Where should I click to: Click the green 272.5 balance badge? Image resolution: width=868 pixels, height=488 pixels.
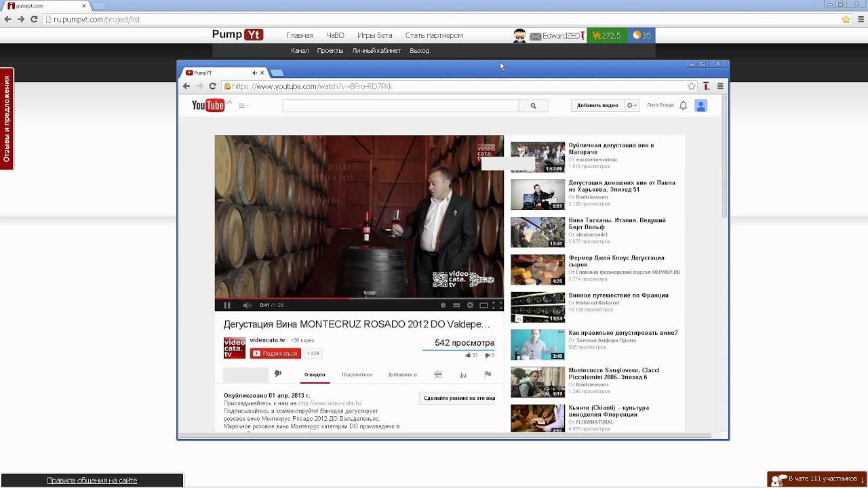tap(606, 35)
